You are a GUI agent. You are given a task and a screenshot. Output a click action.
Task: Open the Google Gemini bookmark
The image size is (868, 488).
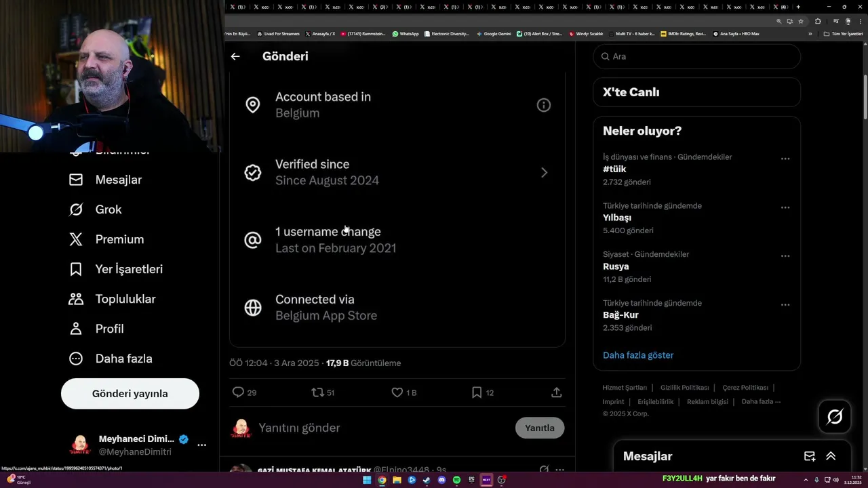pyautogui.click(x=494, y=33)
